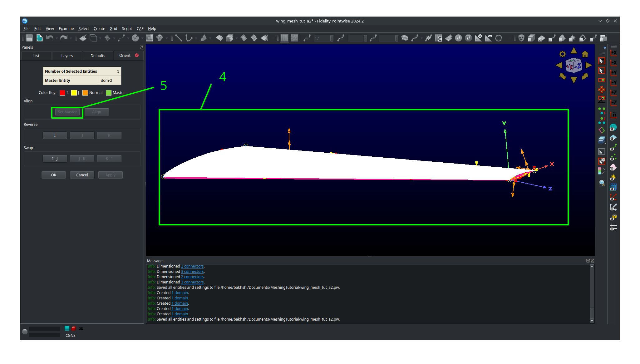640x364 pixels.
Task: Select the view rotation reset icon in toolbar
Action: pos(499,38)
